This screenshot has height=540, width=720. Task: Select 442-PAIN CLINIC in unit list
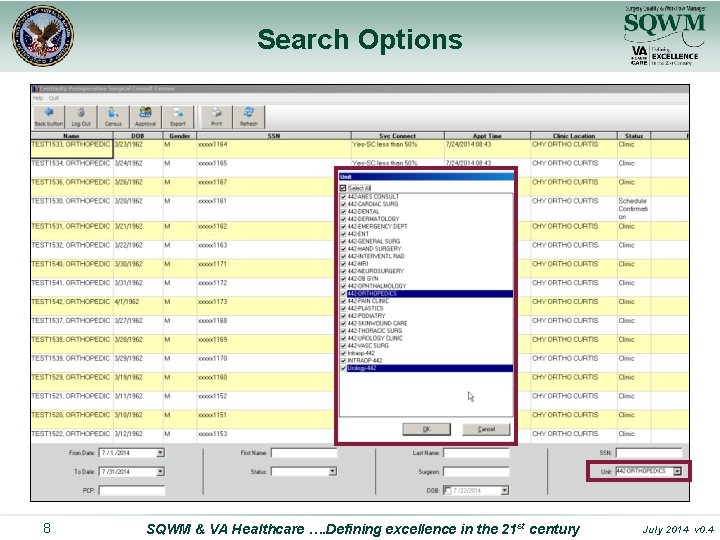click(368, 301)
